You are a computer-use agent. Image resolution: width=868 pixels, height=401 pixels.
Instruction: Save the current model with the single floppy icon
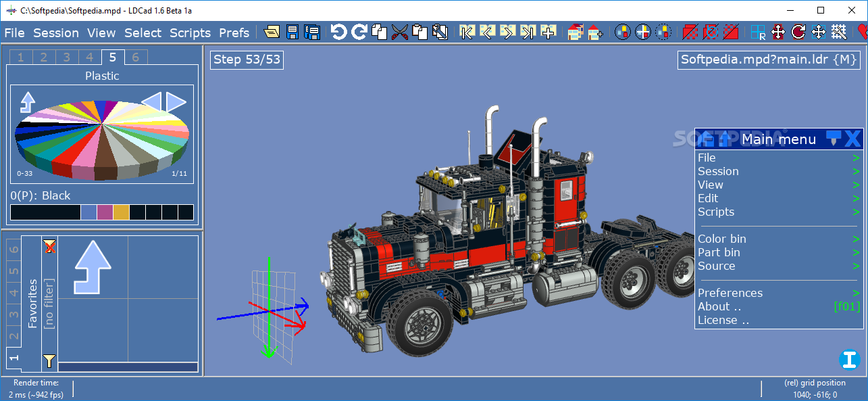[x=292, y=32]
